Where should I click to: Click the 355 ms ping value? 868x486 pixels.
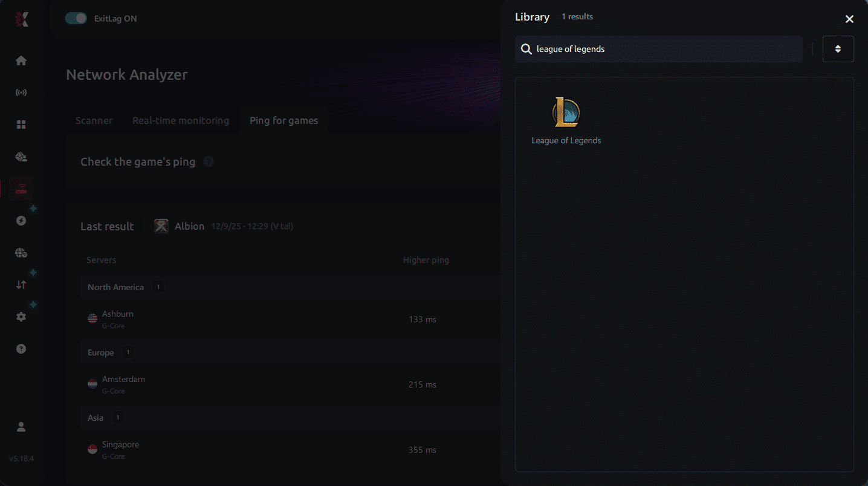click(x=423, y=450)
